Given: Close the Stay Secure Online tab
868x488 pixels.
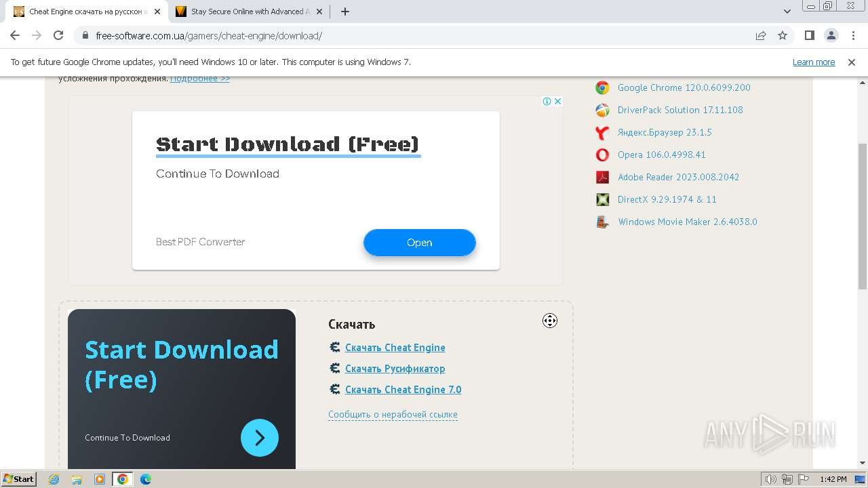Looking at the screenshot, I should [321, 12].
